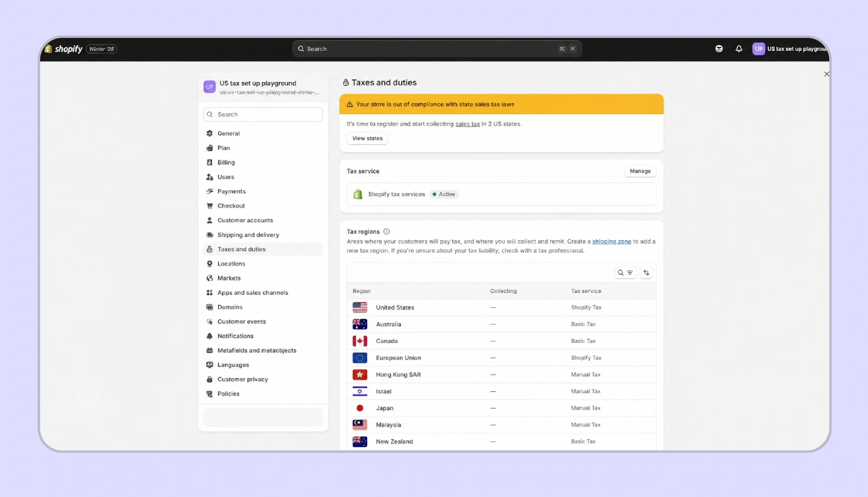The width and height of the screenshot is (868, 497).
Task: Click the Notifications bell icon in sidebar
Action: tap(210, 336)
